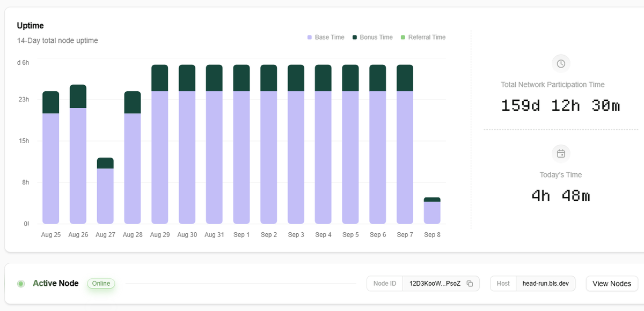Select the Sep 4 uptime bar

coord(323,144)
